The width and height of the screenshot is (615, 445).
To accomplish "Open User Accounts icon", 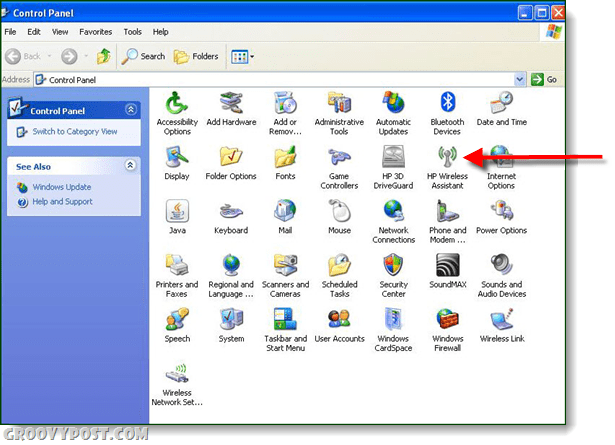I will pos(339,319).
